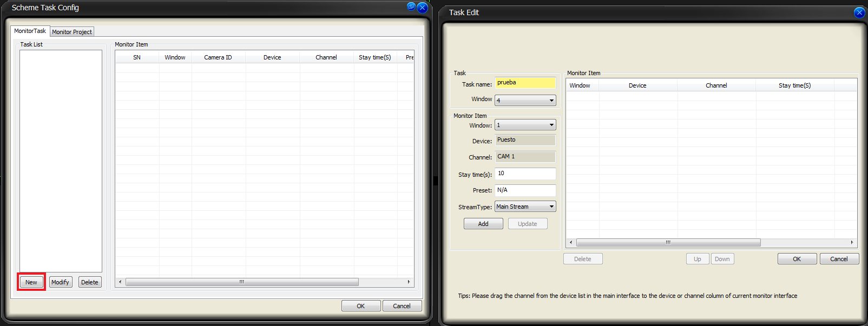Viewport: 868px width, 326px height.
Task: Click the Modify button under Task List
Action: [x=60, y=282]
